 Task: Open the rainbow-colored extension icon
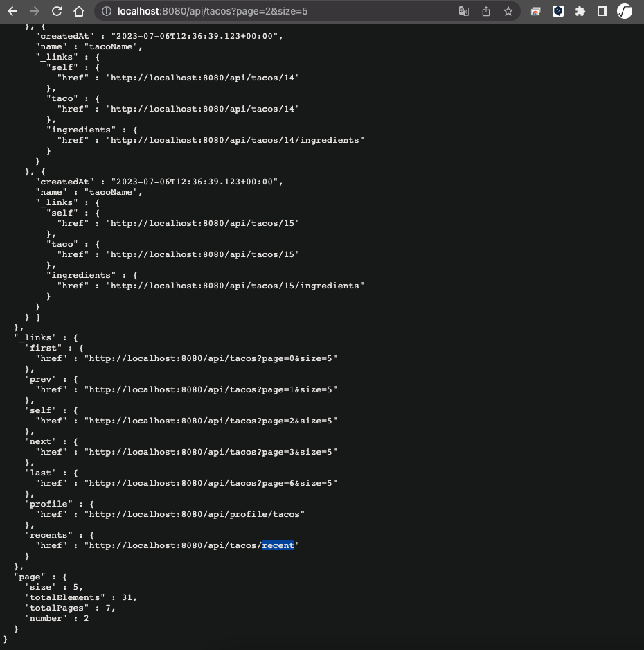pos(535,11)
